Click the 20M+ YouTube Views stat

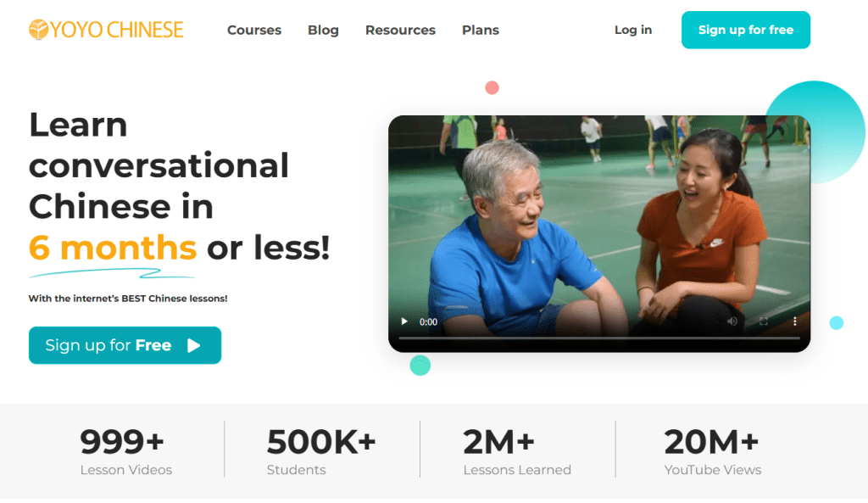(712, 451)
